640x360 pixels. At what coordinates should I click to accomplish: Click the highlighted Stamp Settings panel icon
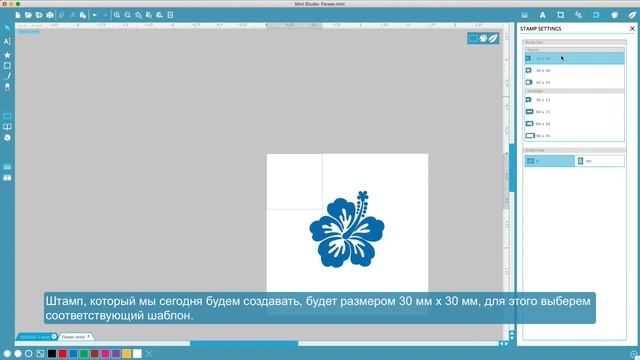(596, 15)
